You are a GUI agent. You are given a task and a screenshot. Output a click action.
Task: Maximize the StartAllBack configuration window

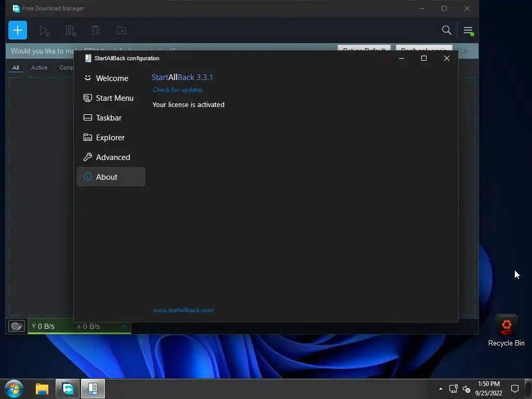[424, 58]
